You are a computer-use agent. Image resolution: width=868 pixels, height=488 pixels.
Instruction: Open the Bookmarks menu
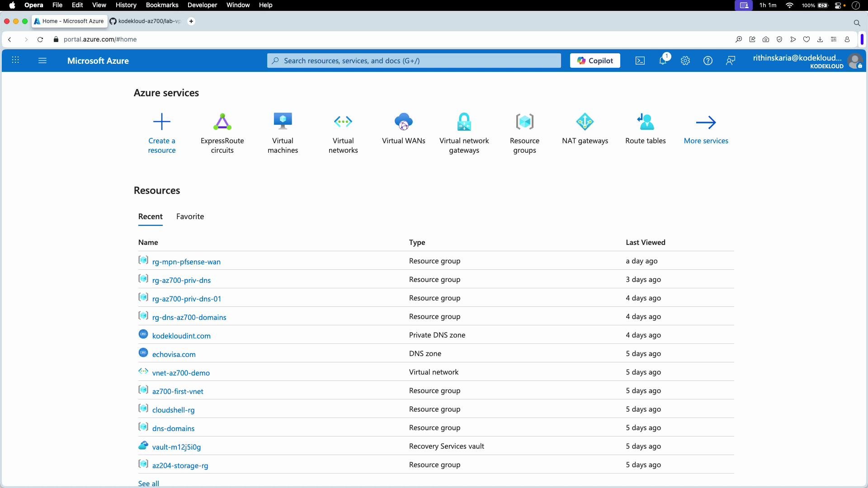[x=162, y=5]
